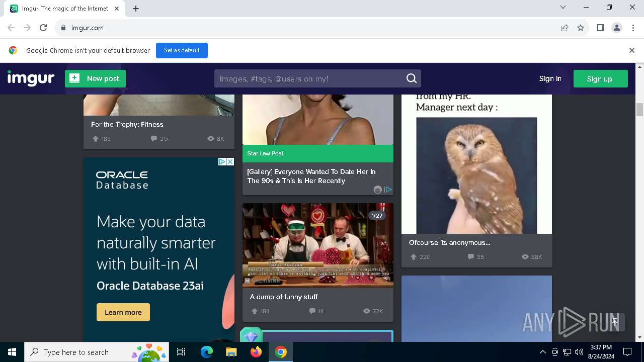This screenshot has height=362, width=644.
Task: Click the 8K views icon on Fitness post
Action: point(211,139)
